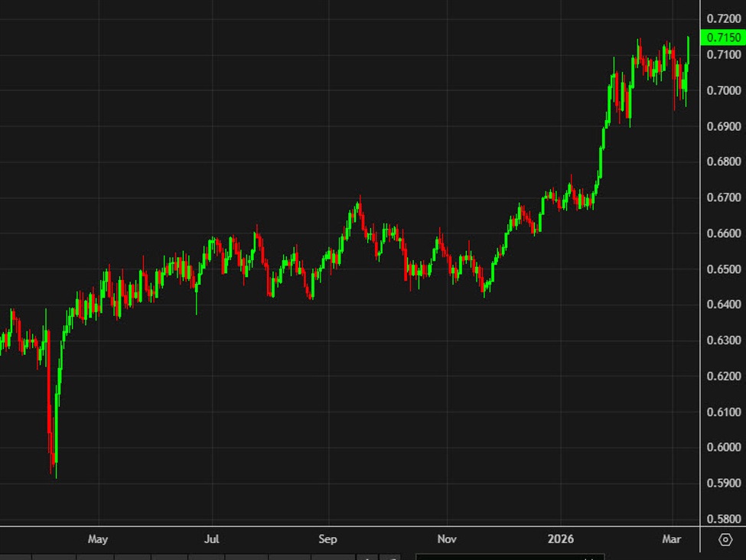This screenshot has width=746, height=560.
Task: Click the 2026 year marker on time axis
Action: coord(561,539)
